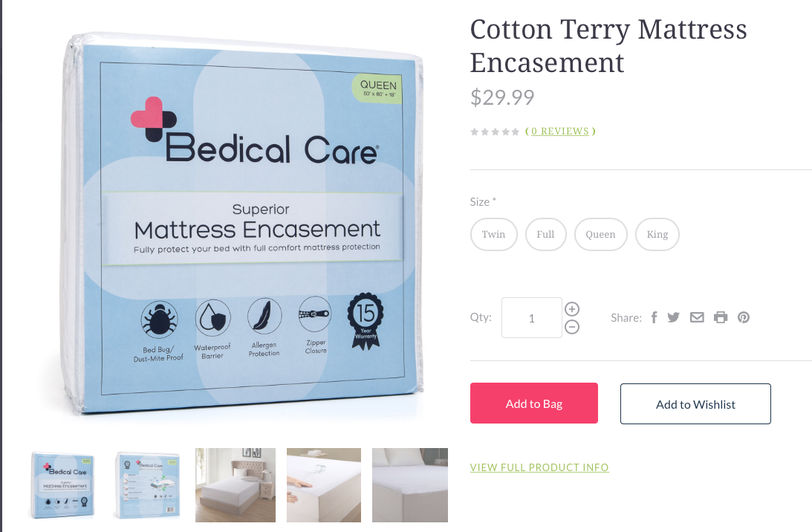Select the back-of-package thumbnail
This screenshot has height=532, width=812.
pos(147,485)
